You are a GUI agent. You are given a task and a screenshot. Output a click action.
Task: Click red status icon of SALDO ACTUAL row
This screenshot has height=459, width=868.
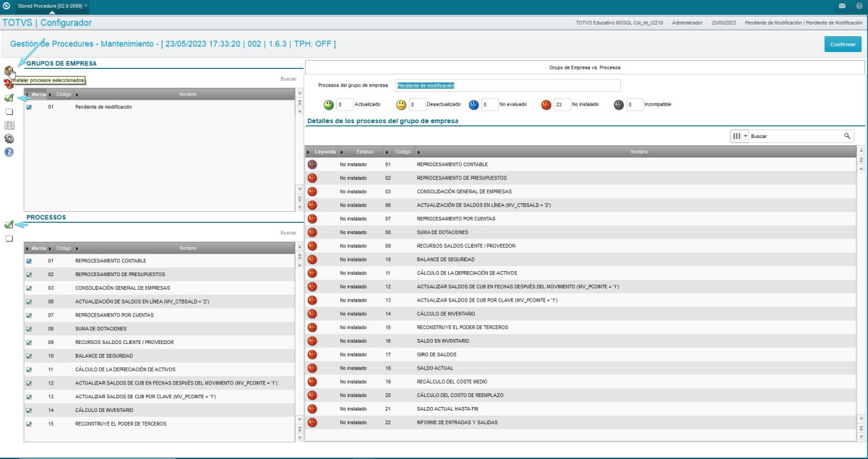click(312, 368)
